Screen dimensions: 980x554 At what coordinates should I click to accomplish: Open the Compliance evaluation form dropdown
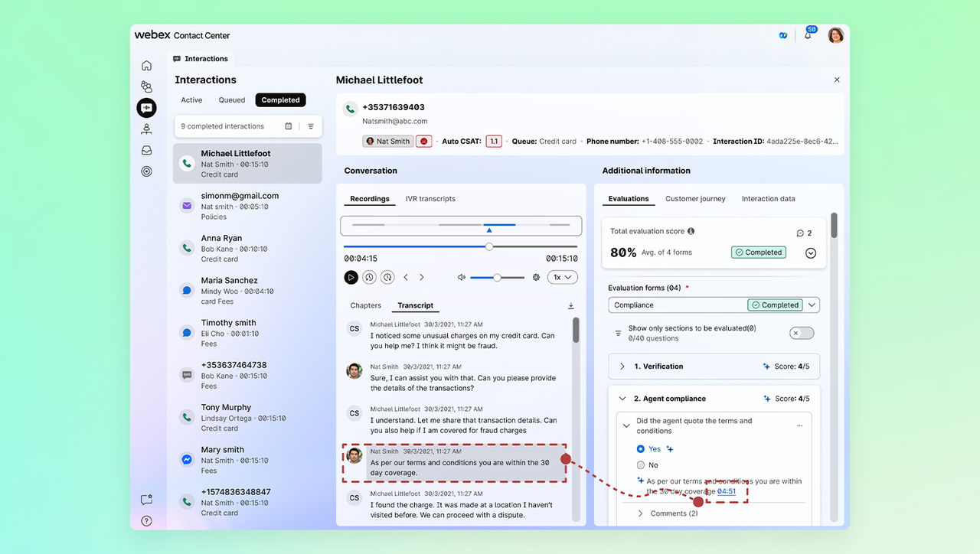point(812,305)
